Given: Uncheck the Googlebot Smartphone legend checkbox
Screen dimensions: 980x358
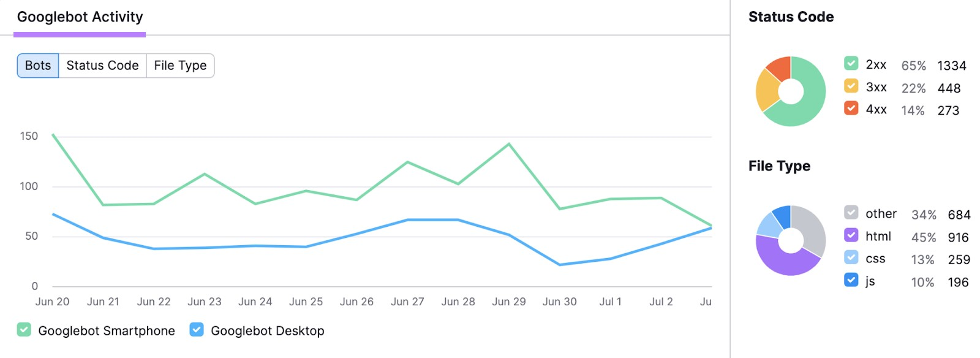Looking at the screenshot, I should point(23,330).
